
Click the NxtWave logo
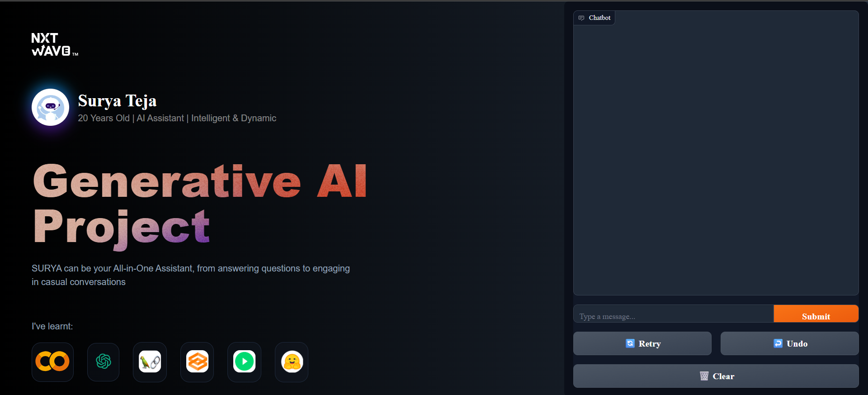pos(54,44)
